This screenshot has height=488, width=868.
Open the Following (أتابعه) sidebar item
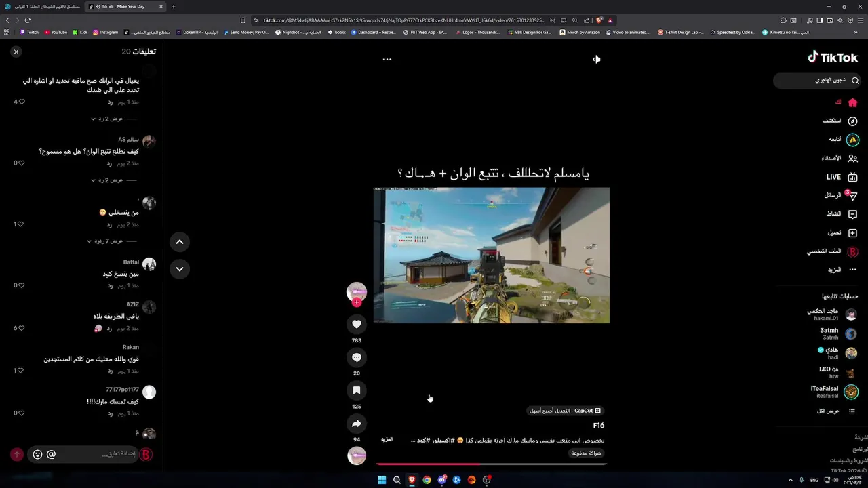click(x=844, y=139)
